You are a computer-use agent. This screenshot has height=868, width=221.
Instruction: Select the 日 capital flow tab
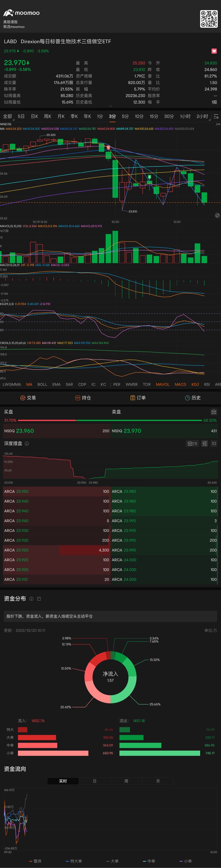point(95,781)
